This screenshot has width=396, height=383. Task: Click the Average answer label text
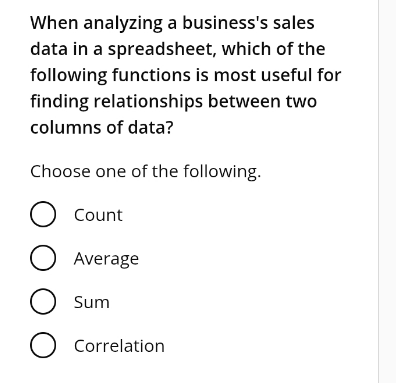pos(106,259)
